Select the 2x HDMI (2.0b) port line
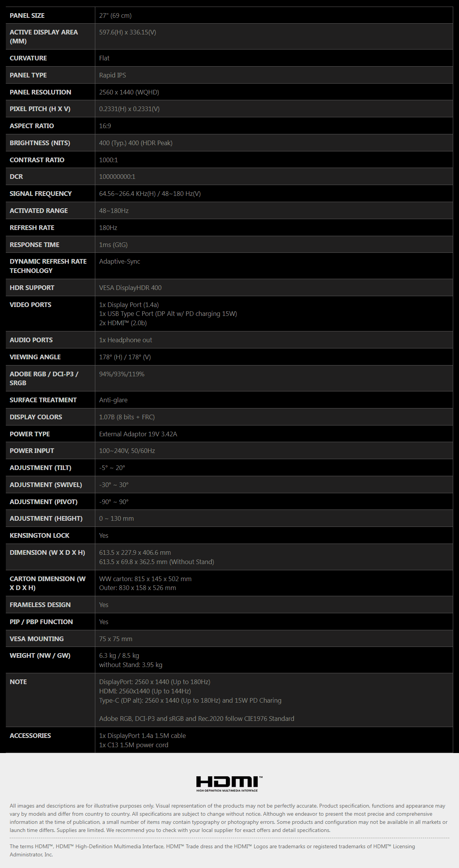This screenshot has height=868, width=459. (123, 323)
